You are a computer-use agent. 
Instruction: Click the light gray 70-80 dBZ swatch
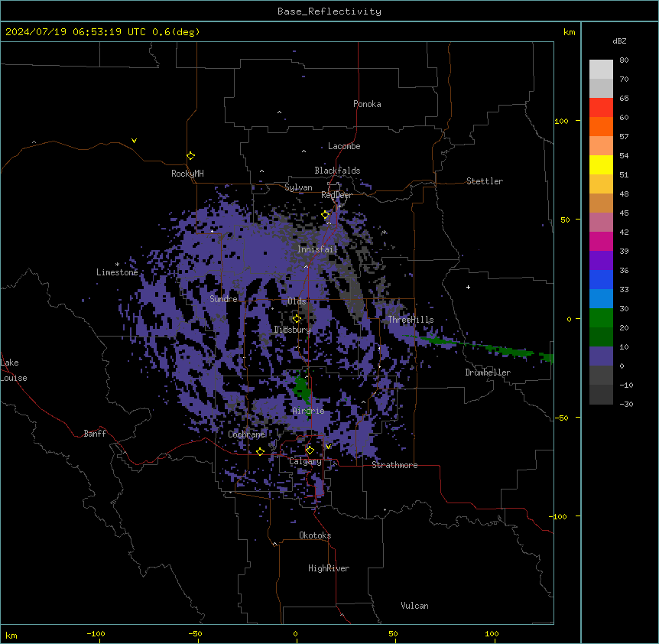click(601, 69)
